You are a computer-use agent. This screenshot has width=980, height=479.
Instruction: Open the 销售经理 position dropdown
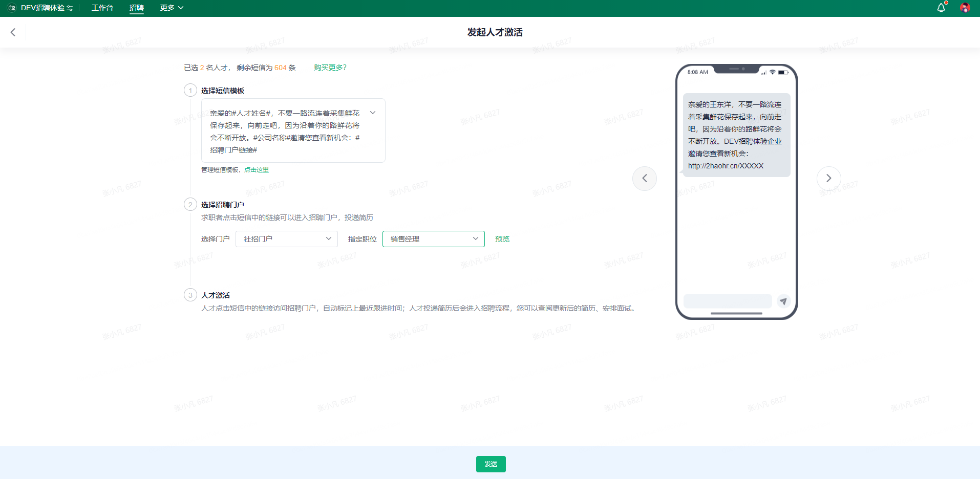click(x=434, y=239)
